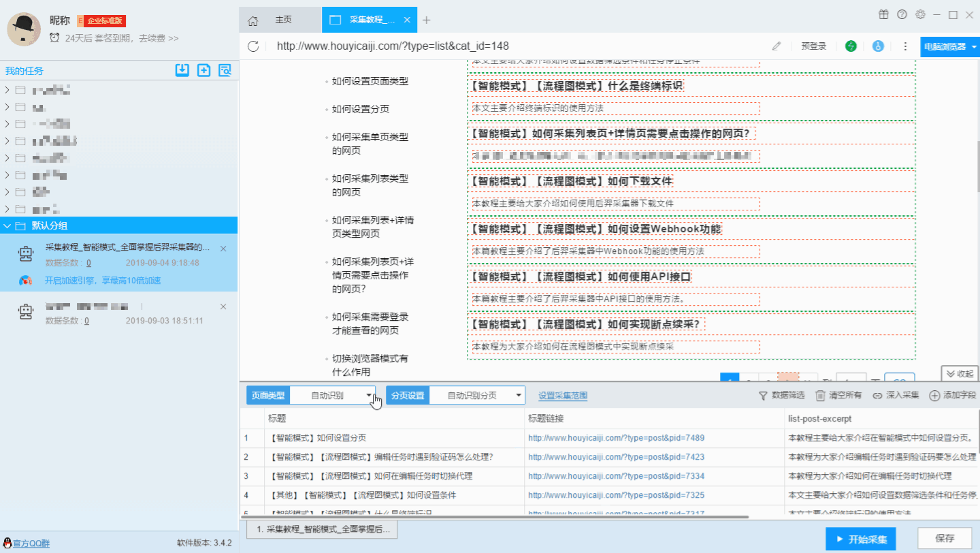Start collection with 开始采集 button
980x553 pixels.
tap(861, 539)
